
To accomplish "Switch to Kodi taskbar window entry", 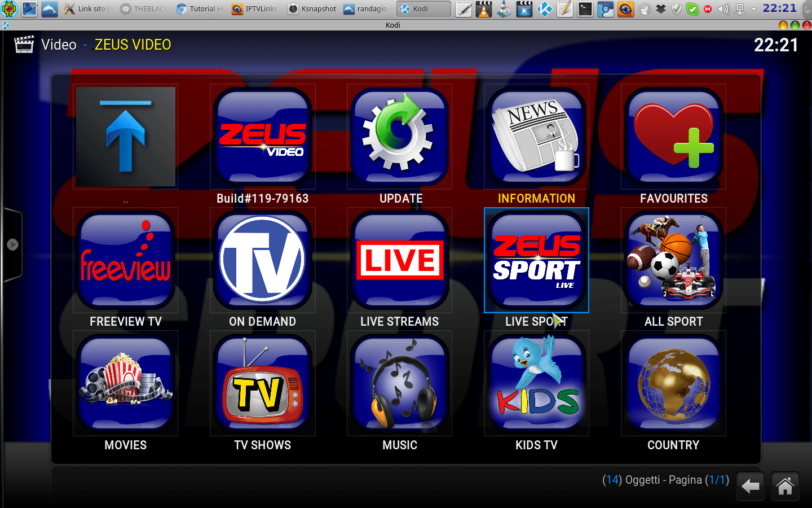I will (423, 9).
